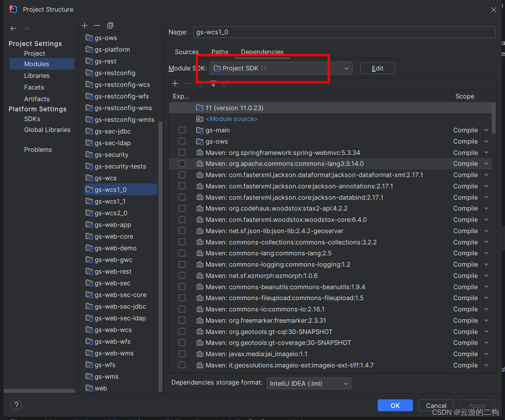Click the web module folder icon
Viewport: 505px width, 420px height.
(x=89, y=388)
